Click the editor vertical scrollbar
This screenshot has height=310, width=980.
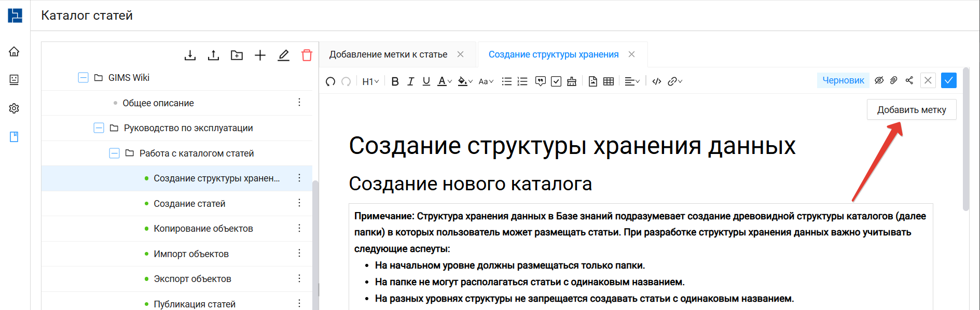pos(965,140)
